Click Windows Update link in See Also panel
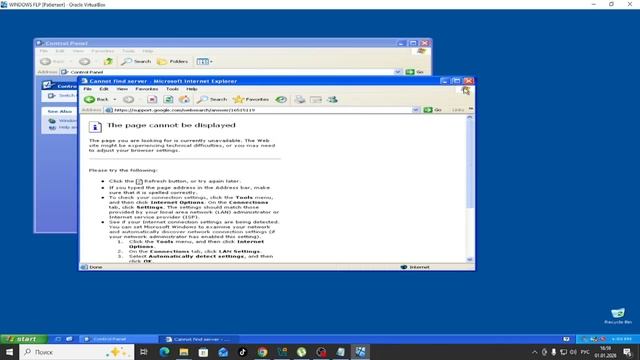This screenshot has height=360, width=640. tap(63, 120)
